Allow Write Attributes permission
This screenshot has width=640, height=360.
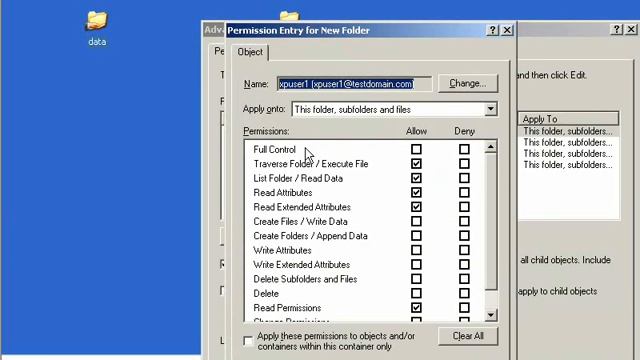(x=416, y=250)
